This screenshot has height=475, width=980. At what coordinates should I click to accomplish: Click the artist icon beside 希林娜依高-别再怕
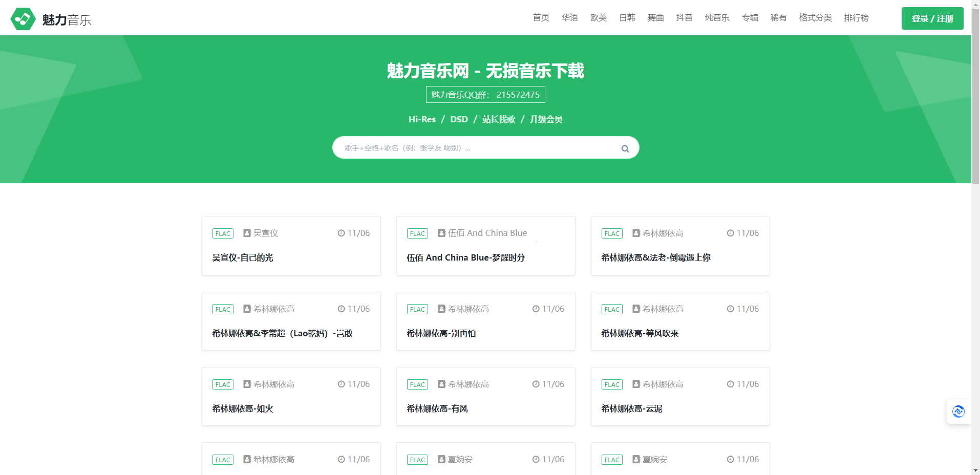(x=441, y=309)
